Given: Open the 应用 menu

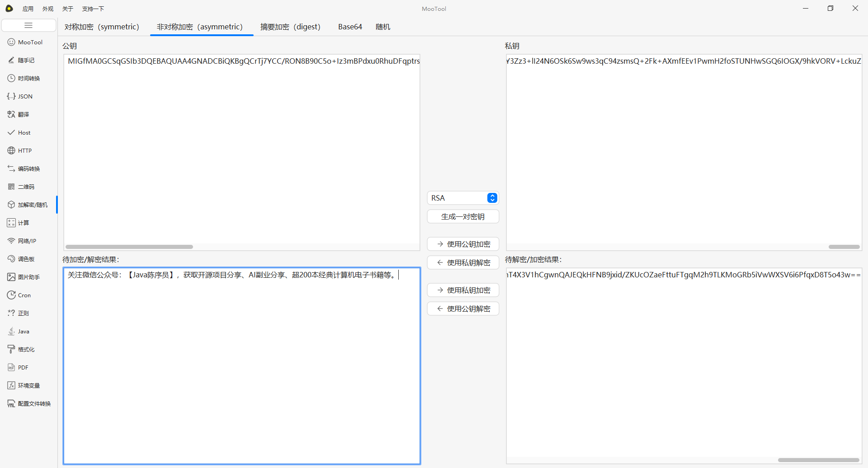Looking at the screenshot, I should (x=28, y=9).
